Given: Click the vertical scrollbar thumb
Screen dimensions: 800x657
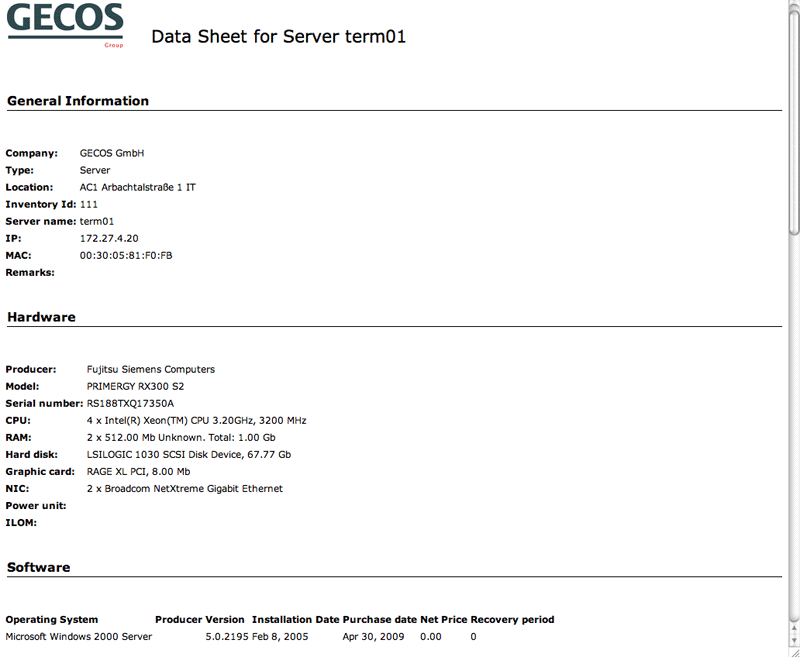Looking at the screenshot, I should [x=794, y=122].
